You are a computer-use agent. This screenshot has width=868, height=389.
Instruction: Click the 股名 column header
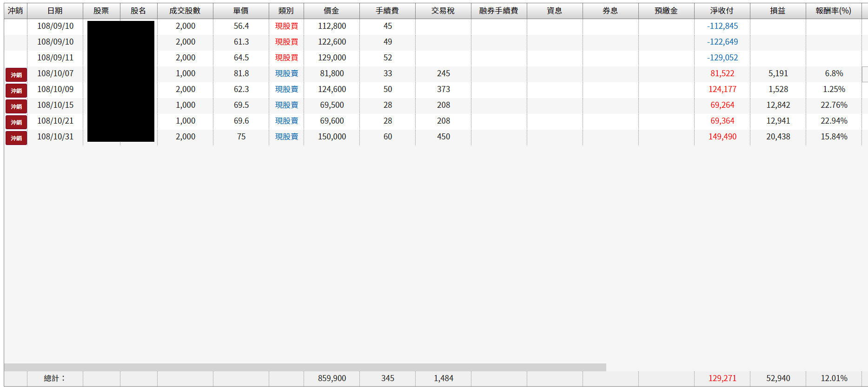[139, 11]
